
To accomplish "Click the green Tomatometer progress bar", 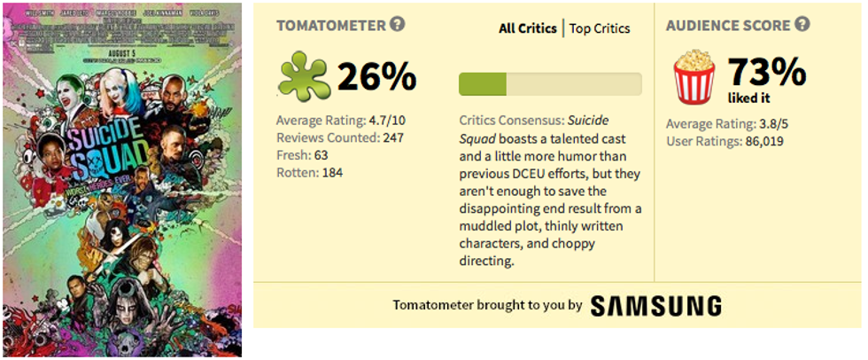I will pyautogui.click(x=550, y=84).
